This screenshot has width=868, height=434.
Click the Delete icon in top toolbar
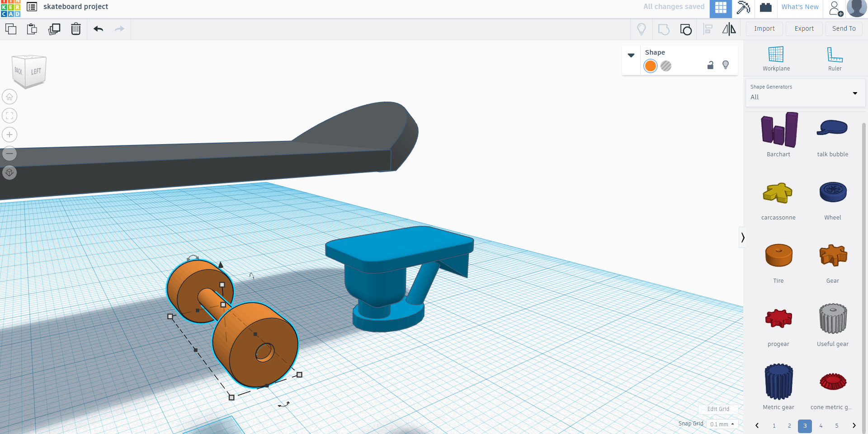75,29
